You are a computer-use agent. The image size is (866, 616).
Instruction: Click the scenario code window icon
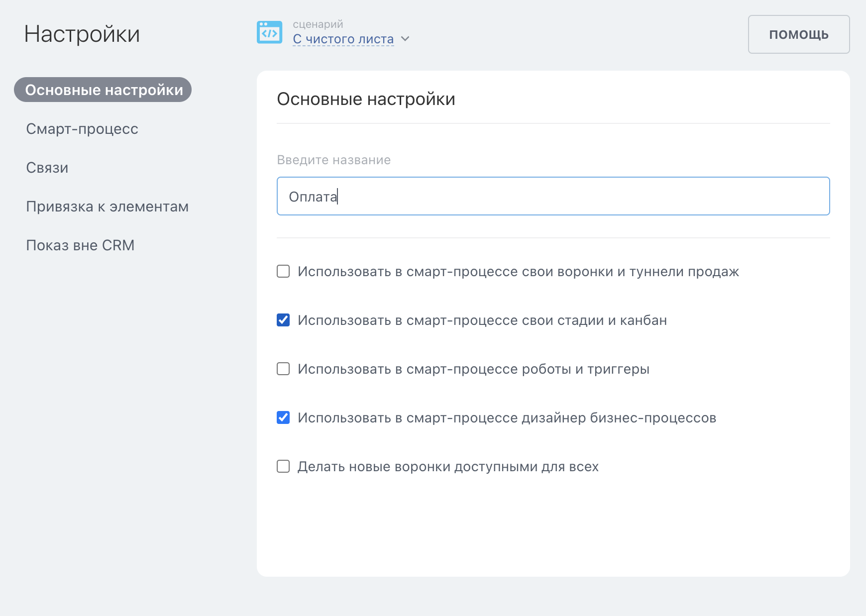[269, 32]
